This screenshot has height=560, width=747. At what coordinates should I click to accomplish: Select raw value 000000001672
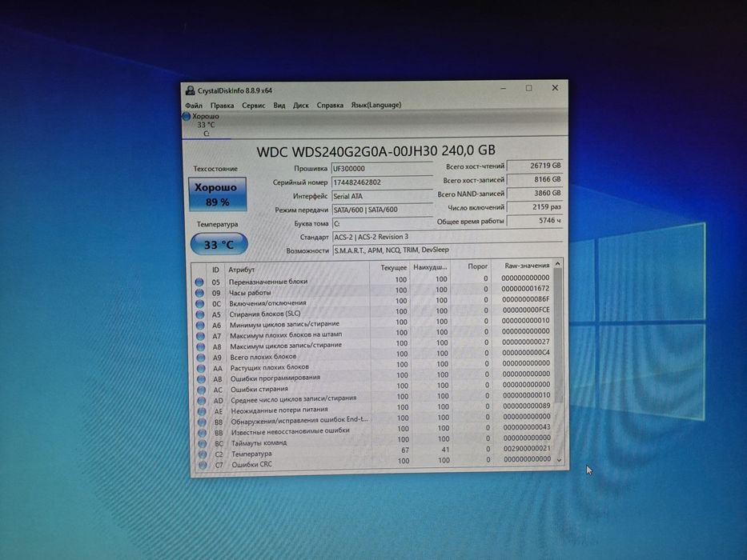click(525, 289)
